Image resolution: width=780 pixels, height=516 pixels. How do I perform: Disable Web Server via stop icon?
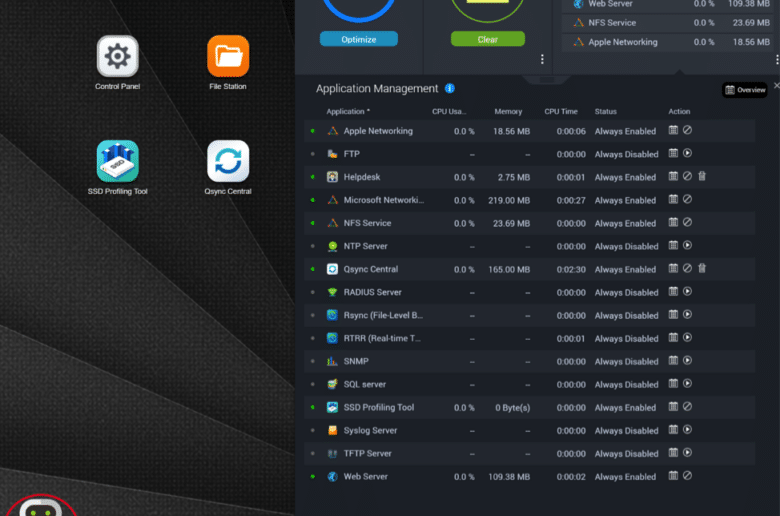687,476
